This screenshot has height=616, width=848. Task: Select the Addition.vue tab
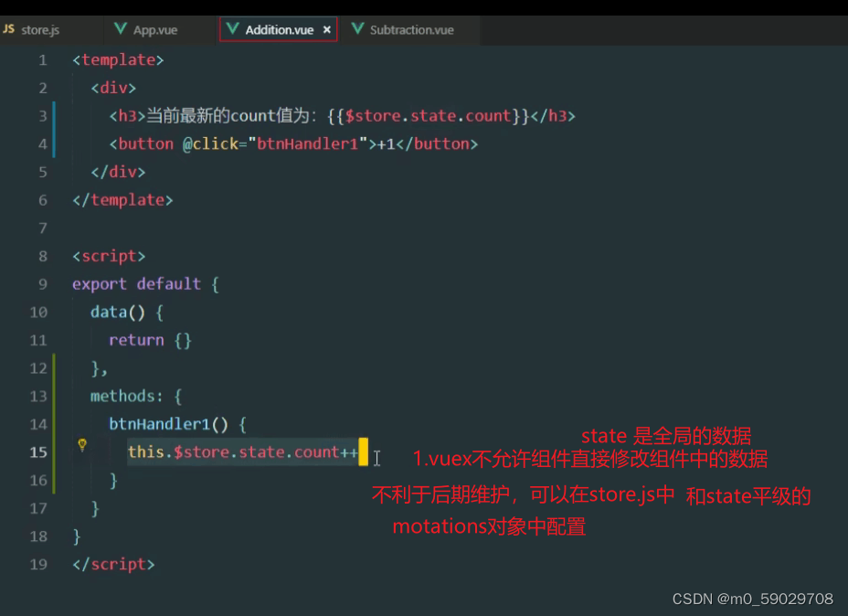278,30
